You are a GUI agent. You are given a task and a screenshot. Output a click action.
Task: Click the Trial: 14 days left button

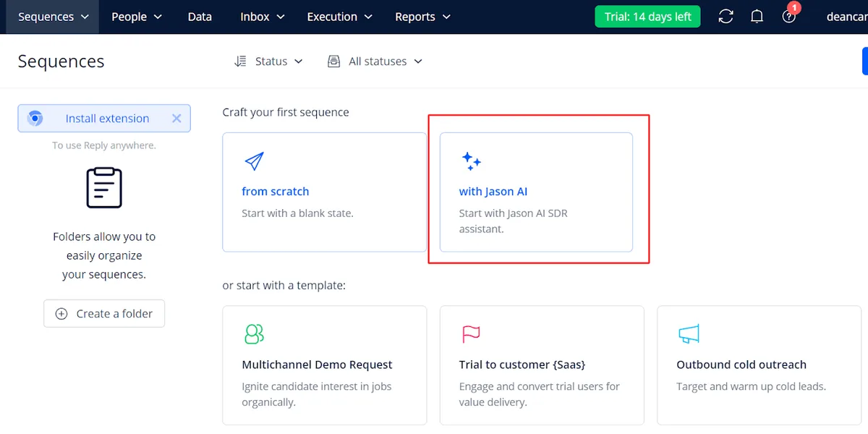(647, 17)
